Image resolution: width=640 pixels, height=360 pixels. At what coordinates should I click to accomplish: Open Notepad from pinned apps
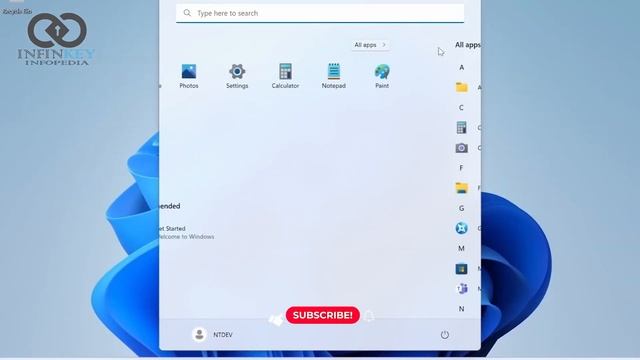point(333,76)
